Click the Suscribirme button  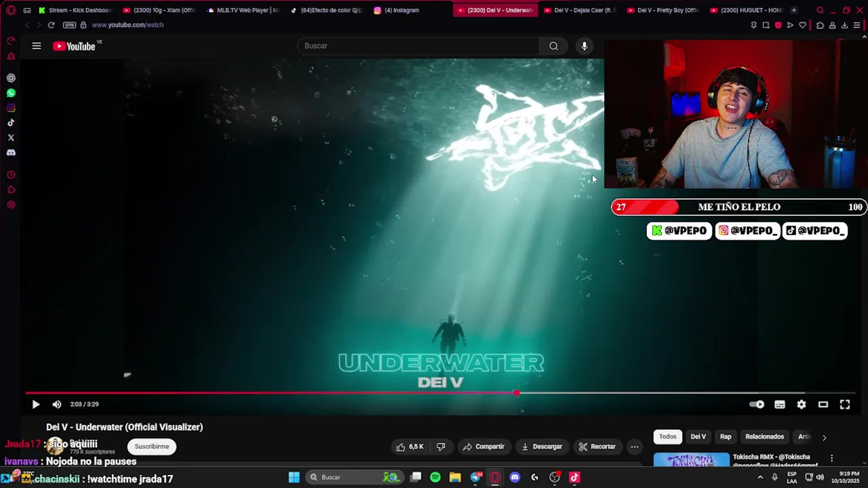[x=152, y=447]
